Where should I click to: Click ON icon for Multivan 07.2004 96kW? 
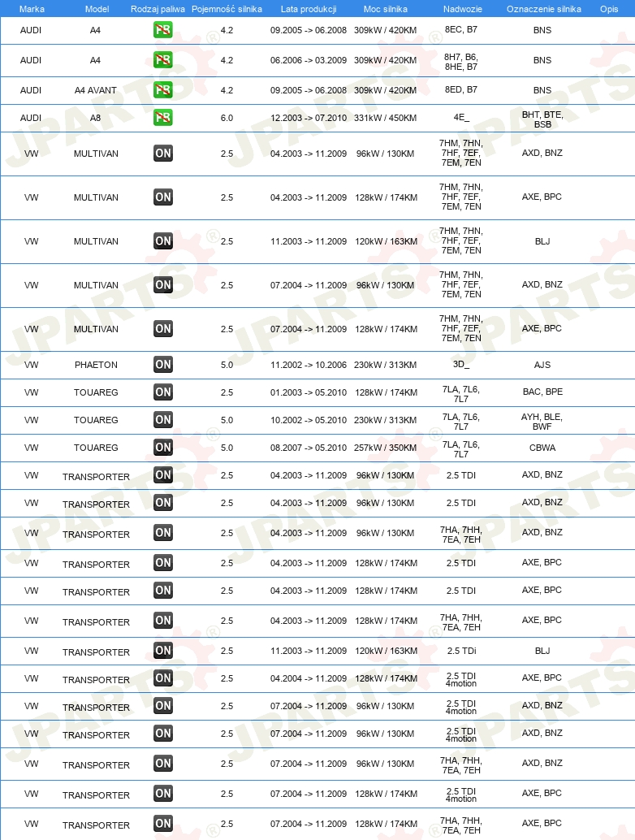[x=162, y=285]
